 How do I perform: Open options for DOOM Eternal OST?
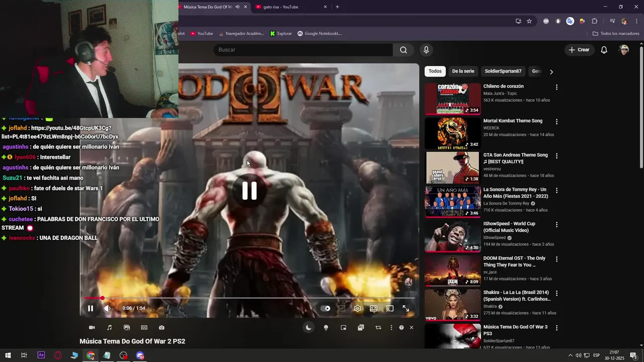556,259
